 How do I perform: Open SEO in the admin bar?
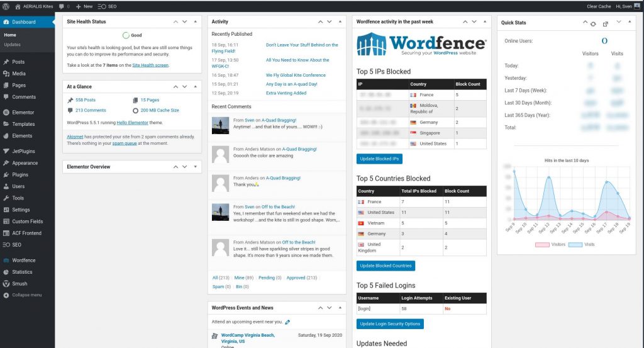(107, 6)
